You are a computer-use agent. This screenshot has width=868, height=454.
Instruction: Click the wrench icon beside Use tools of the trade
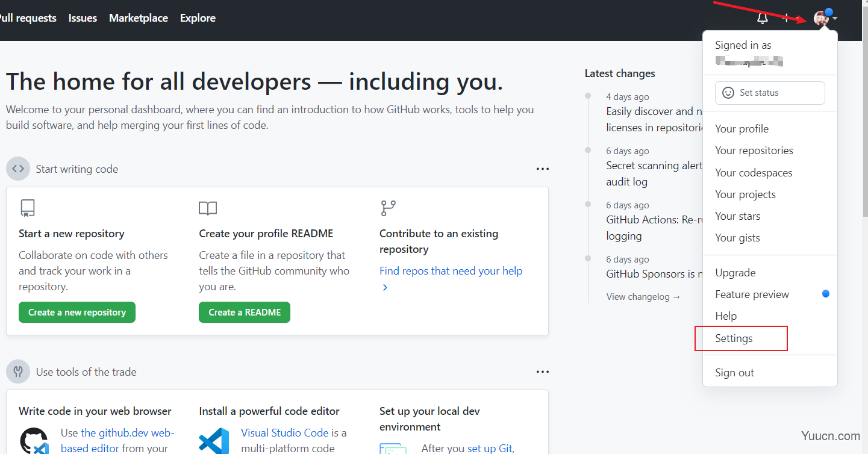(x=18, y=372)
